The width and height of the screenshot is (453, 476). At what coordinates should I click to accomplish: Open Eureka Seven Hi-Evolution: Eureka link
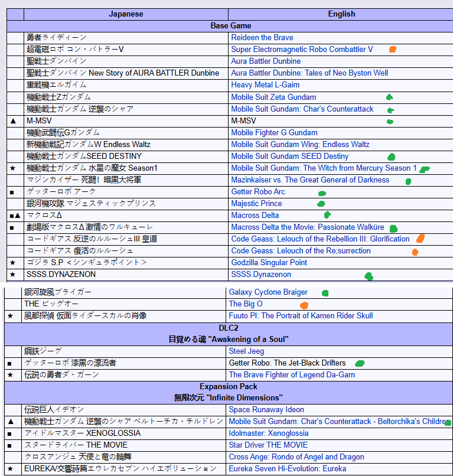(287, 469)
